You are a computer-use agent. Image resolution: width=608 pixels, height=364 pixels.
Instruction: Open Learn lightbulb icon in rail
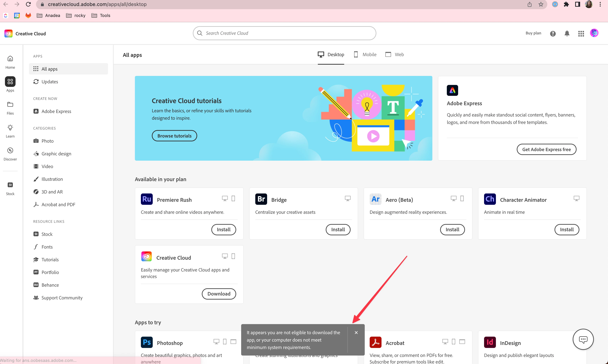tap(10, 131)
